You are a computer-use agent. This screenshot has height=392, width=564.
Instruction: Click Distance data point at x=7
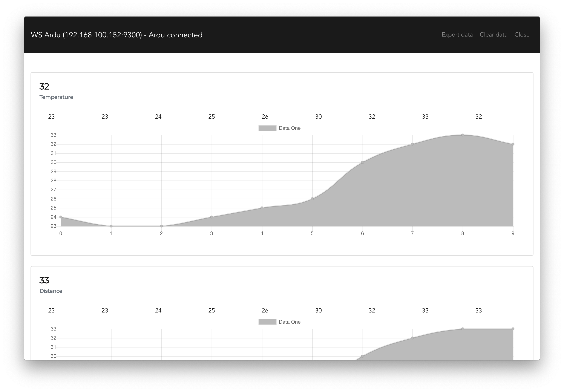(x=412, y=338)
